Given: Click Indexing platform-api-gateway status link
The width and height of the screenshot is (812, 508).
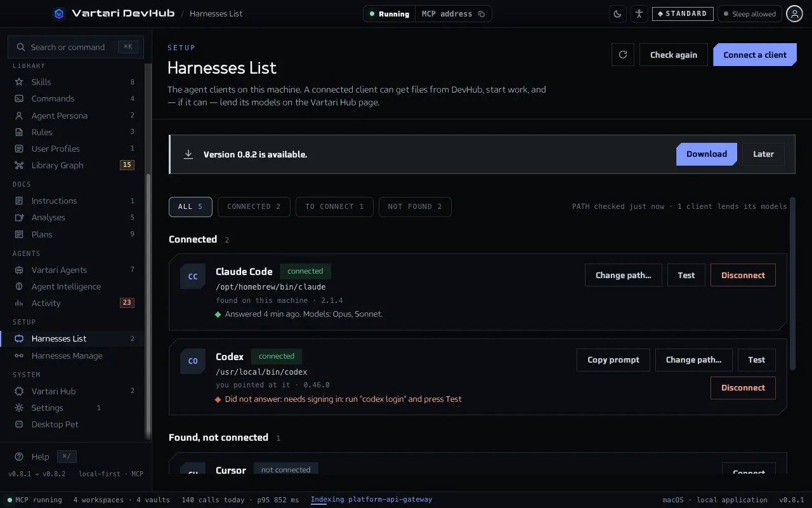Looking at the screenshot, I should pyautogui.click(x=371, y=500).
